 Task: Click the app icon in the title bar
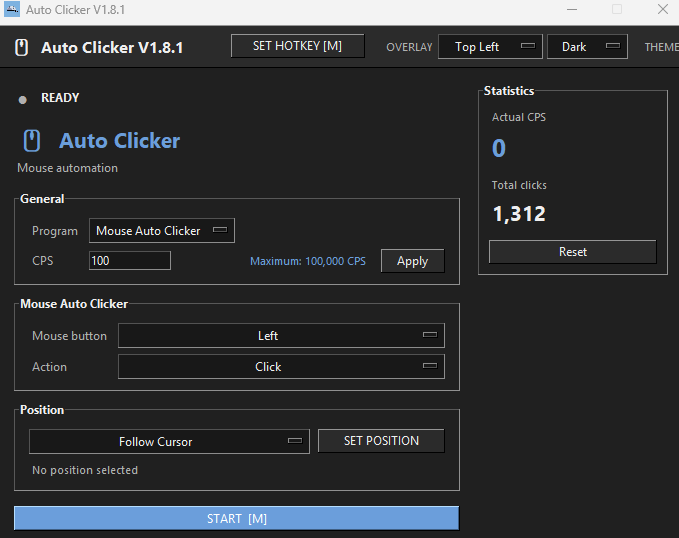click(12, 9)
